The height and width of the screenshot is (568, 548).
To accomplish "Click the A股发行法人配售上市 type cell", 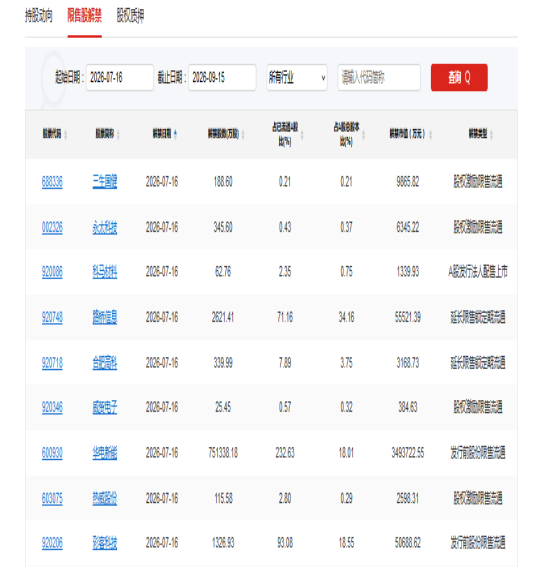I will 478,272.
